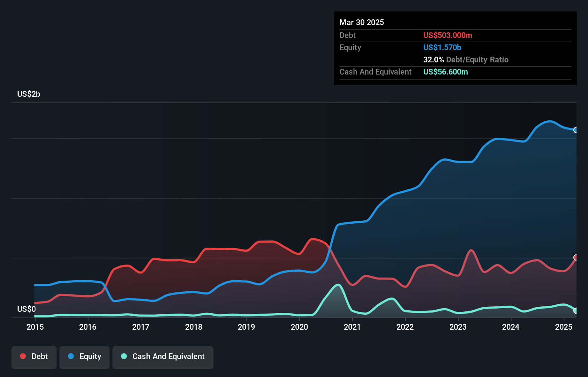The image size is (588, 377).
Task: Click the Mar 30 2025 tooltip date
Action: 362,22
